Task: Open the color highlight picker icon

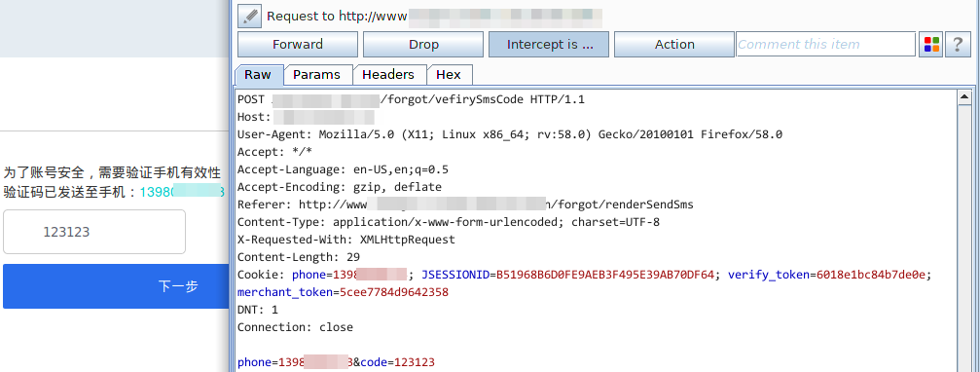Action: pos(930,45)
